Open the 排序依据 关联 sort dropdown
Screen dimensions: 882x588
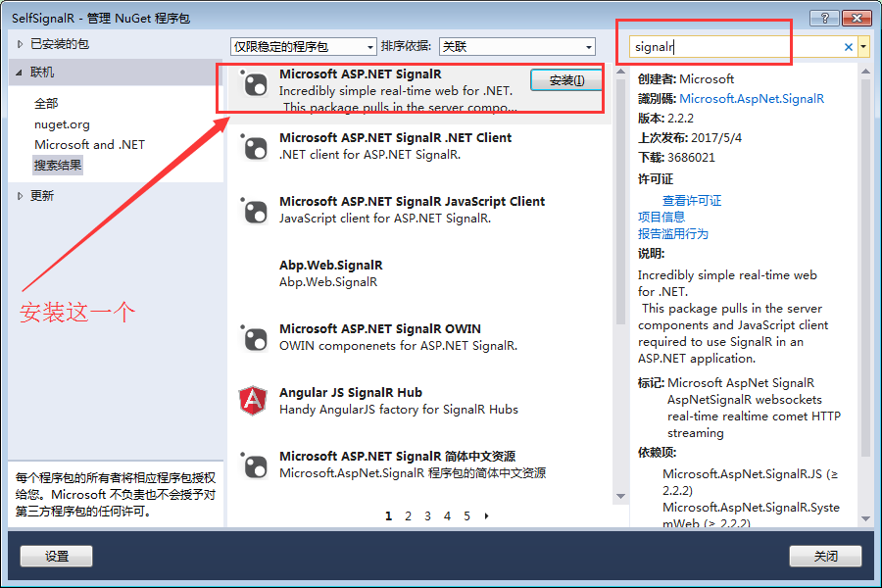(x=516, y=47)
